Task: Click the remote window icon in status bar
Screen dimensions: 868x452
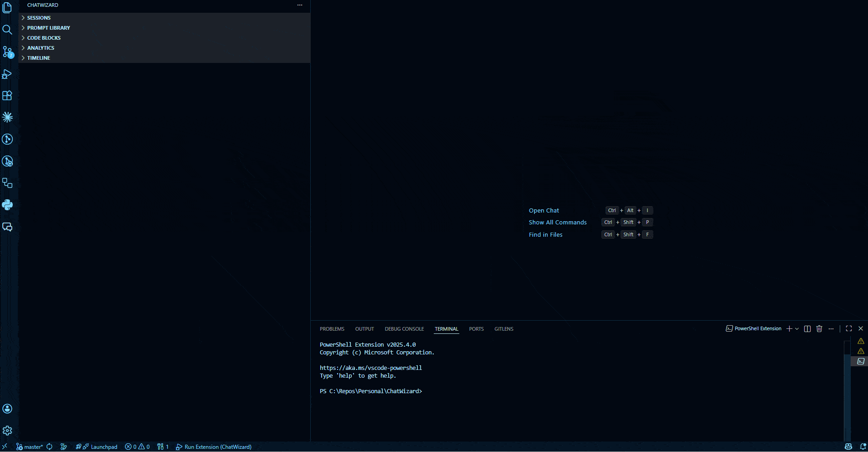Action: point(5,447)
